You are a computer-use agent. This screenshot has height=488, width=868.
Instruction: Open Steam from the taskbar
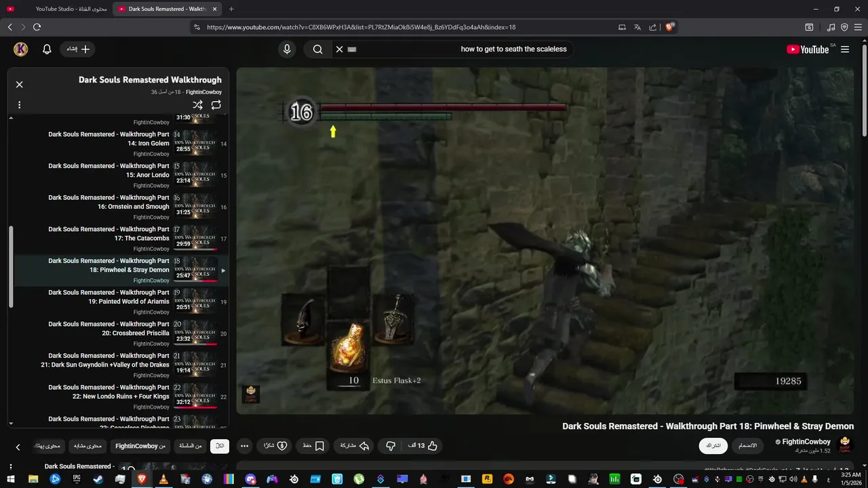coord(98,479)
